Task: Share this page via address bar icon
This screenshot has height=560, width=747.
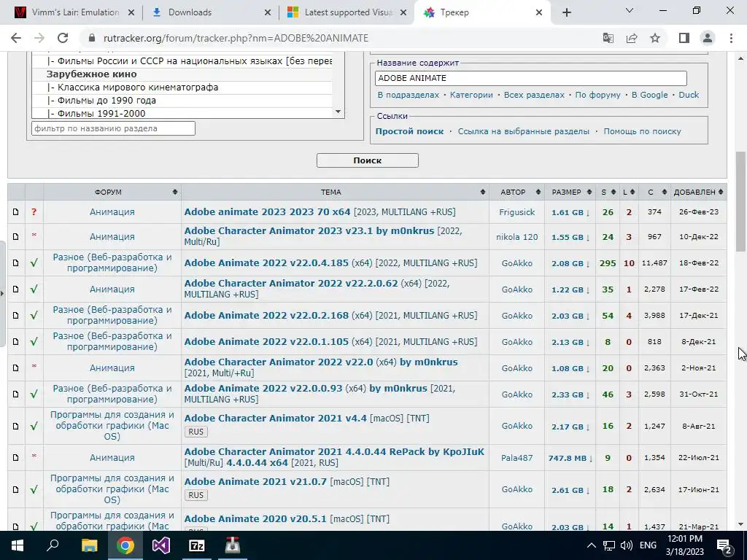Action: 632,38
